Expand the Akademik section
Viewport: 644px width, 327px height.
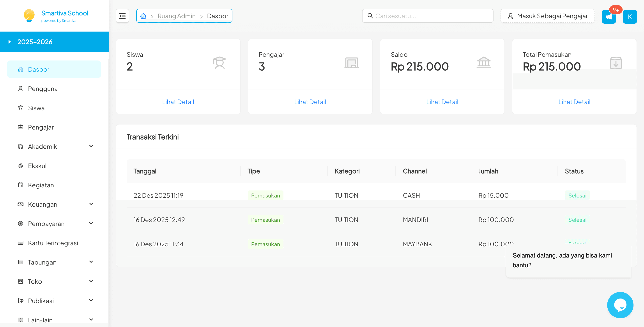91,146
